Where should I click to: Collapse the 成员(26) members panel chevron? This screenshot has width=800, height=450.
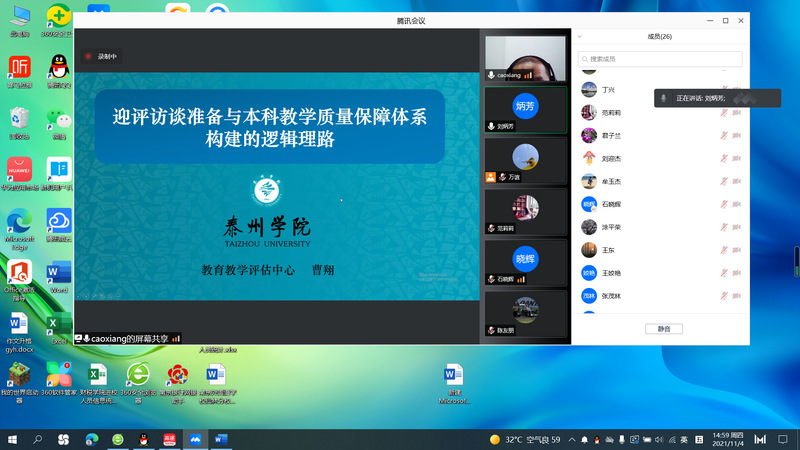point(581,37)
